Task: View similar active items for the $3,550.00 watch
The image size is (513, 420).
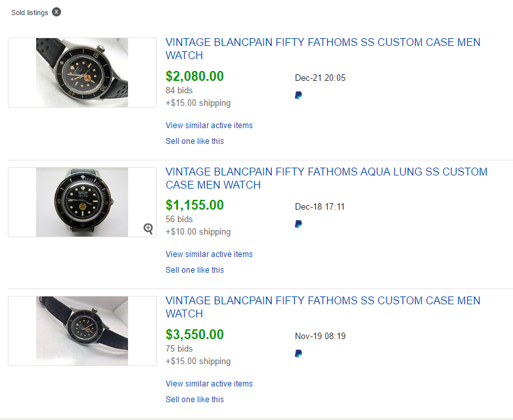Action: click(x=209, y=384)
